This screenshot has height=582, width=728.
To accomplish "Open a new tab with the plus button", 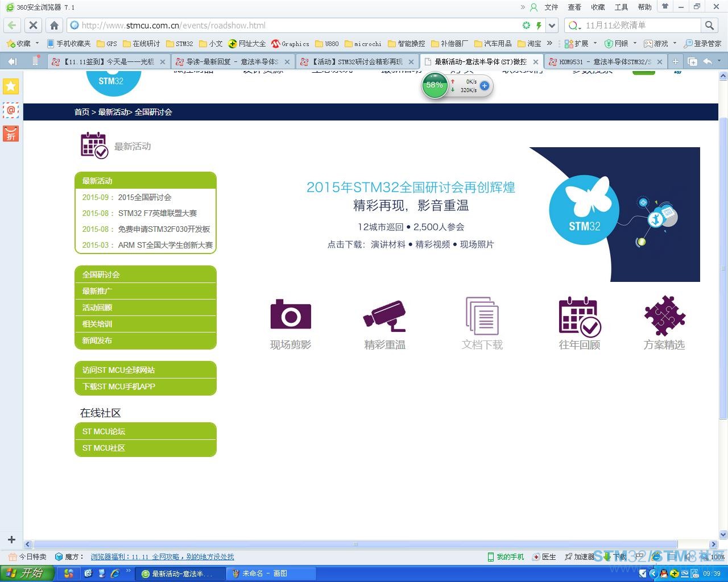I will [x=675, y=61].
